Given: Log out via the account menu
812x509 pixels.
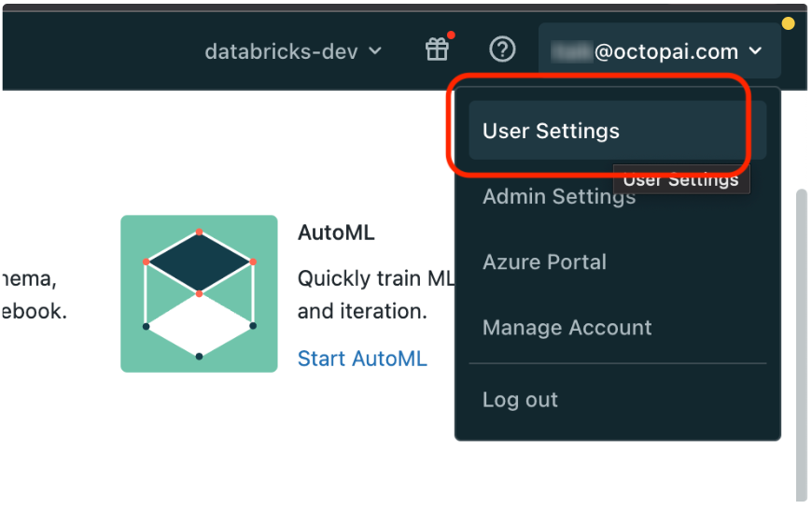Looking at the screenshot, I should pos(520,400).
